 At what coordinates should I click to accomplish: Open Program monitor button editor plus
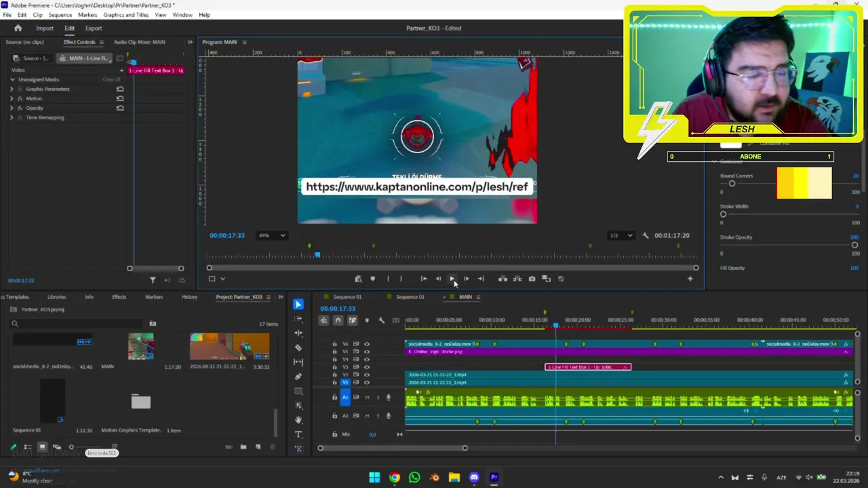(690, 279)
